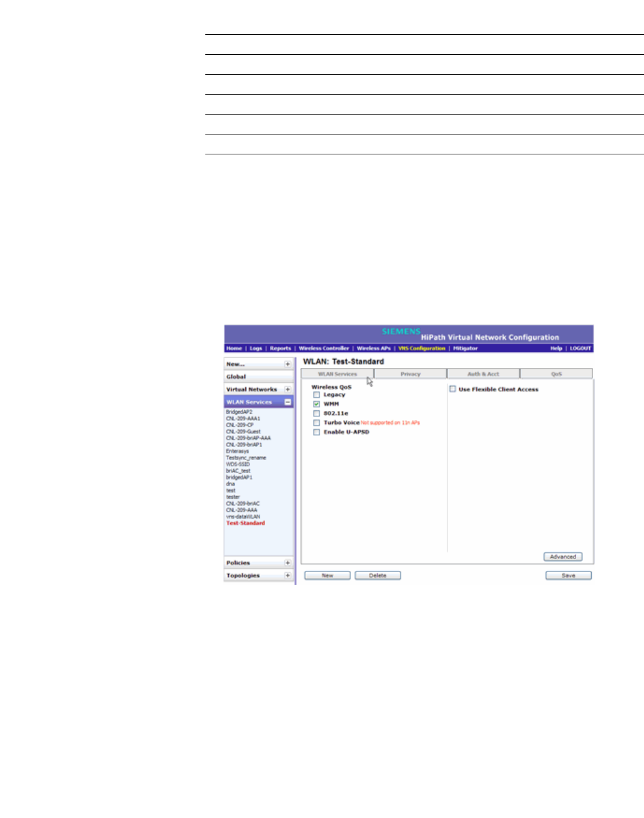Viewport: 644px width, 818px height.
Task: Select CNL-209-briAP-AAA WLAN service
Action: (x=248, y=438)
